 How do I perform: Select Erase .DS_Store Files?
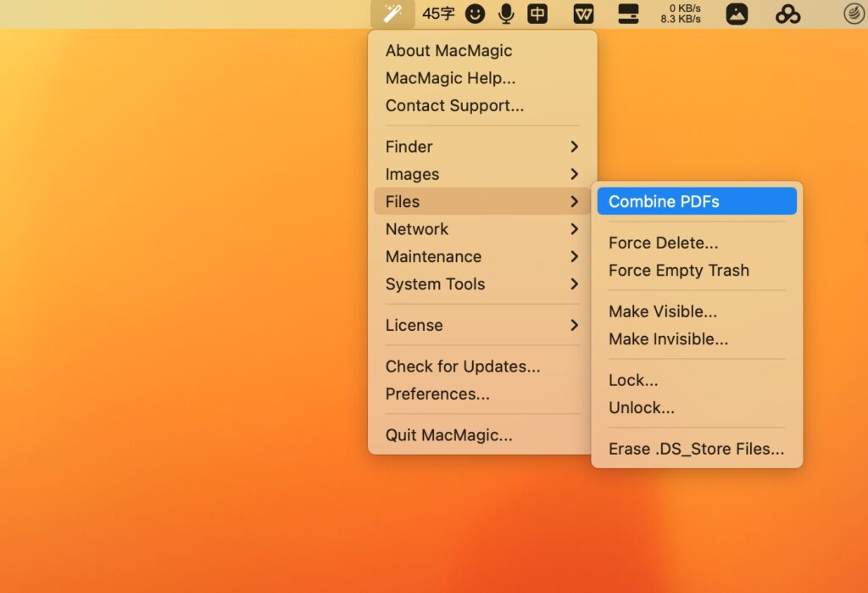(694, 449)
